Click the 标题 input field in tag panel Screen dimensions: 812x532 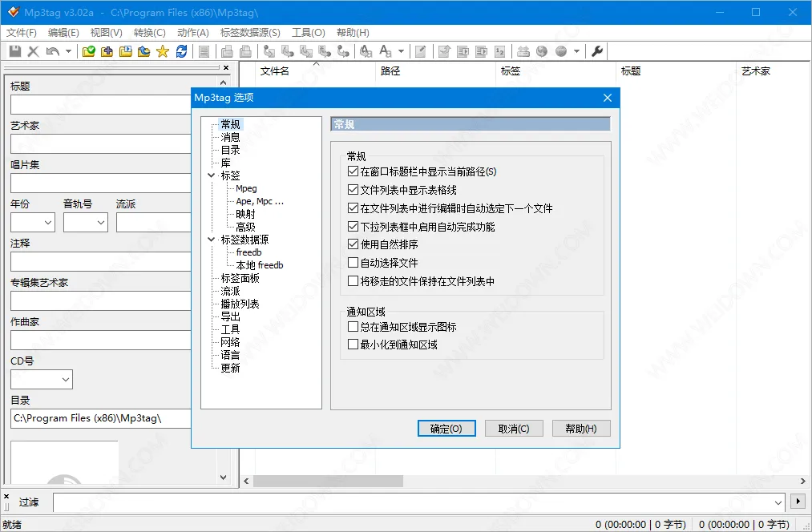click(101, 104)
